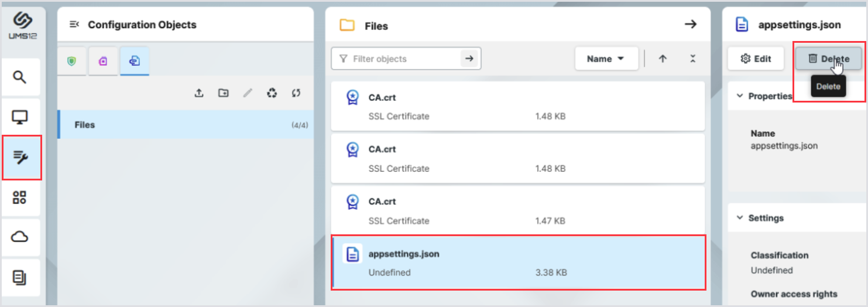Collapse the Properties section
868x307 pixels.
click(739, 96)
